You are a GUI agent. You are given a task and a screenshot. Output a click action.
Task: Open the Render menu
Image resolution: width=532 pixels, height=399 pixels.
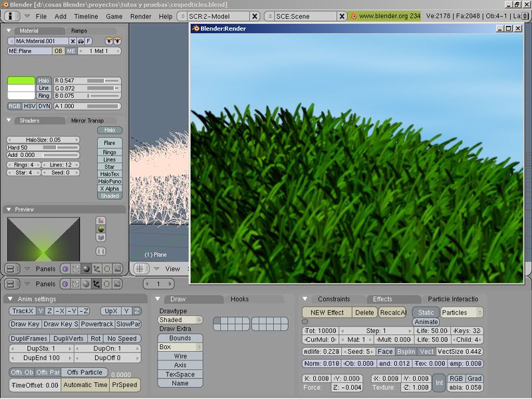click(140, 16)
